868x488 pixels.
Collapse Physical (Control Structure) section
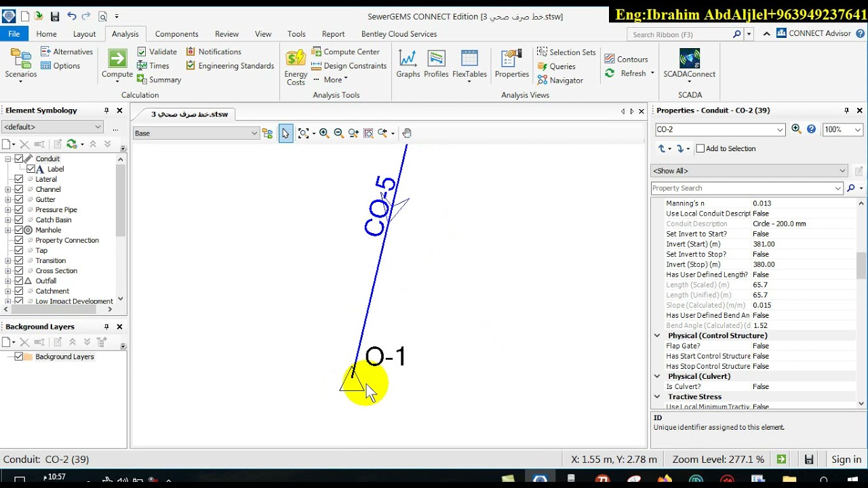656,335
